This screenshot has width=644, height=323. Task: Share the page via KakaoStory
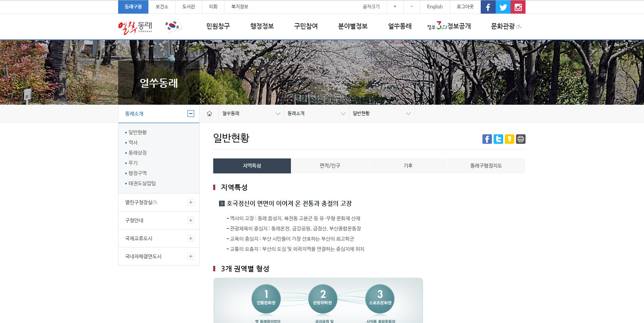[509, 139]
